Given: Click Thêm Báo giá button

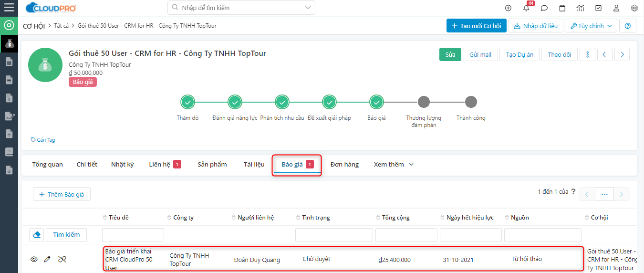Looking at the screenshot, I should click(62, 194).
